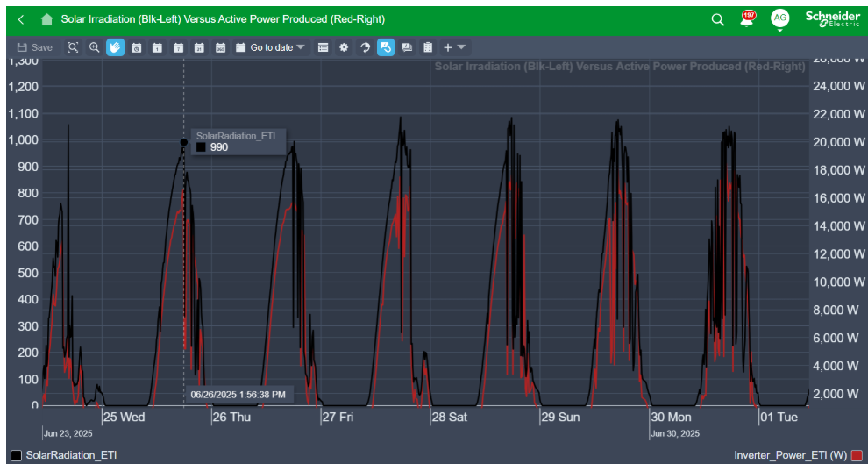
Task: Click the 990 data point marker
Action: point(184,142)
